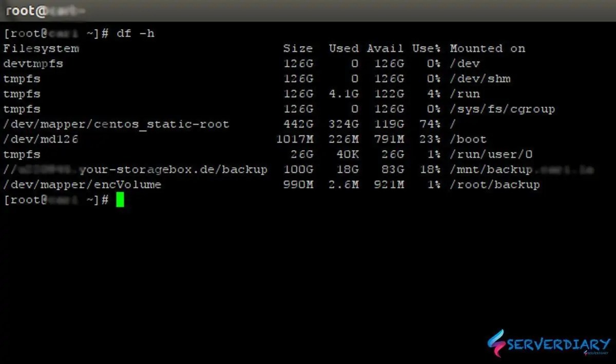This screenshot has height=364, width=616.
Task: Click the green blinking terminal cursor
Action: [120, 200]
